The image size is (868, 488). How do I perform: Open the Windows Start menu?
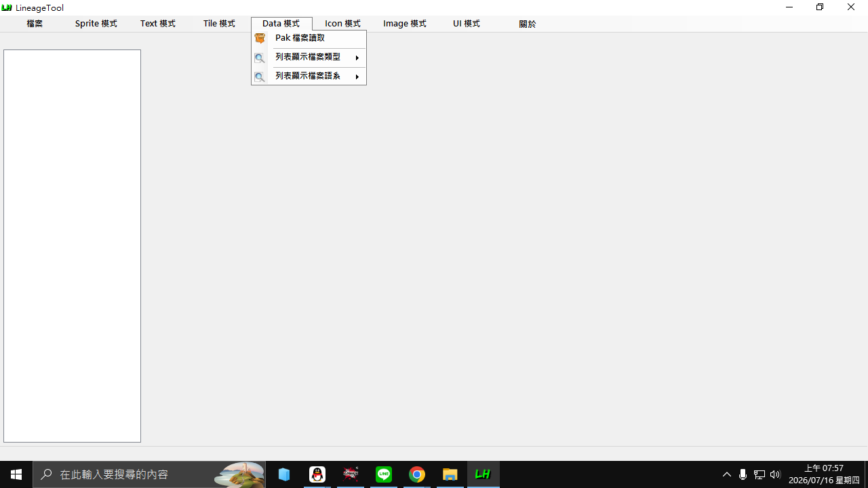[x=16, y=474]
